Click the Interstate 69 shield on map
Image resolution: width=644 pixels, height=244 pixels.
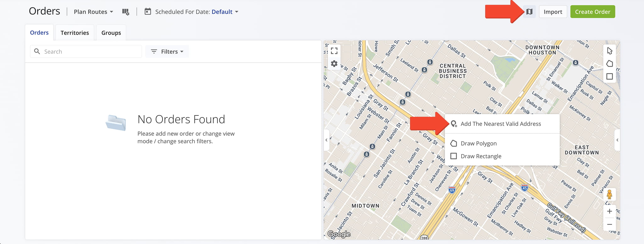pyautogui.click(x=452, y=190)
